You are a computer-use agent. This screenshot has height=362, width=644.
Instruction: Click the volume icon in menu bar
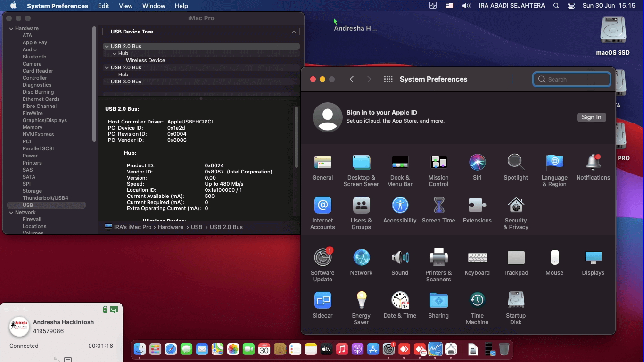tap(466, 6)
